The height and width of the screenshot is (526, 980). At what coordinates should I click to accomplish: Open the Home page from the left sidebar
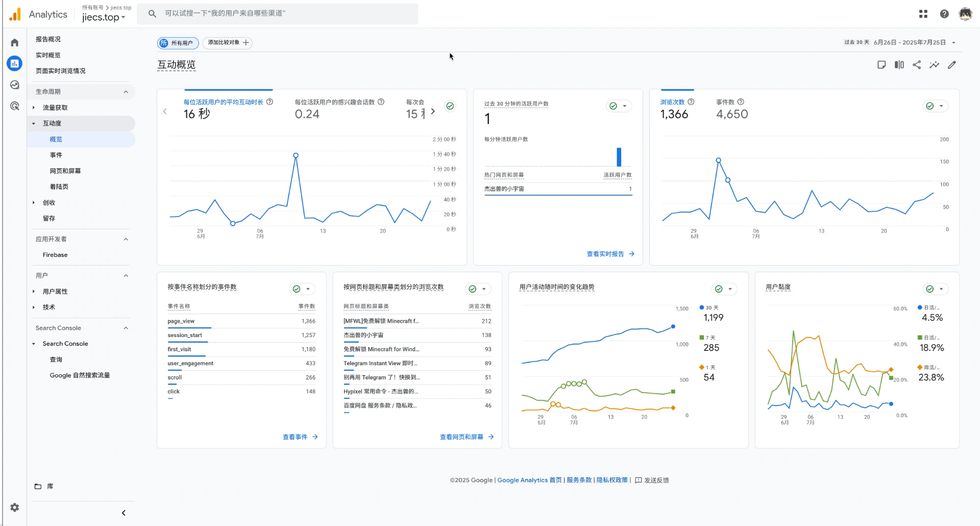14,42
